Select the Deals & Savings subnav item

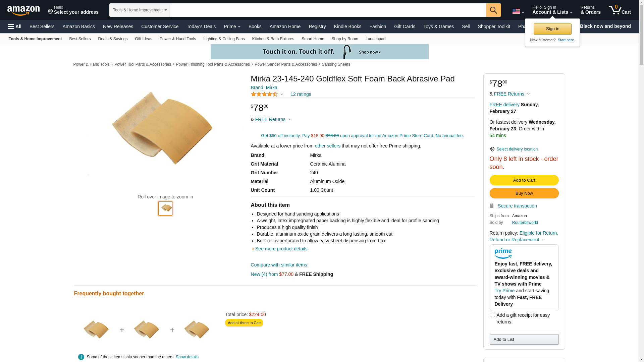coord(113,39)
